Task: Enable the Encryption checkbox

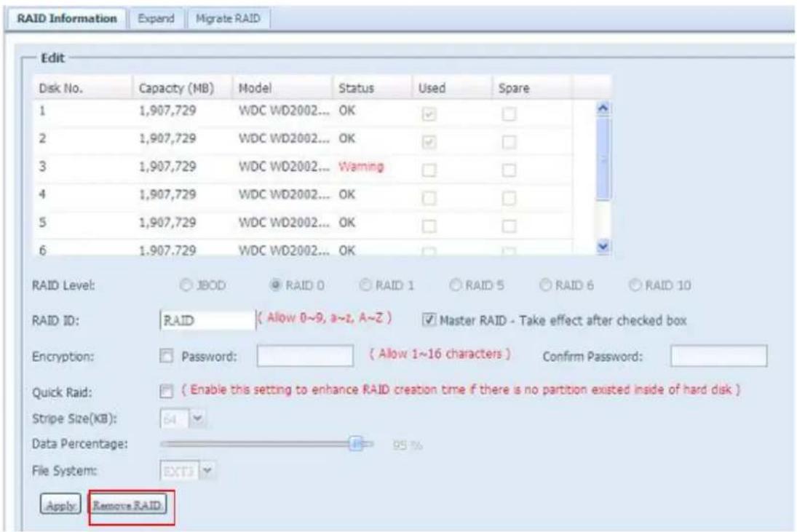Action: (x=166, y=357)
